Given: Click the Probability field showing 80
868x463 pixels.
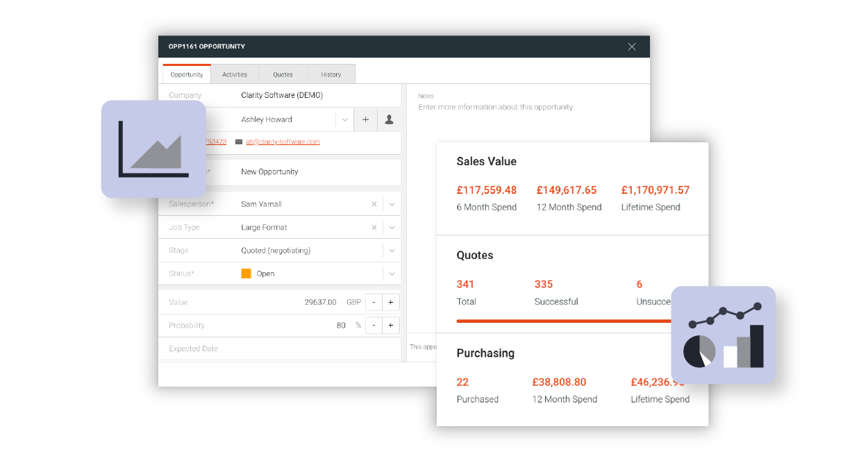Looking at the screenshot, I should [341, 325].
